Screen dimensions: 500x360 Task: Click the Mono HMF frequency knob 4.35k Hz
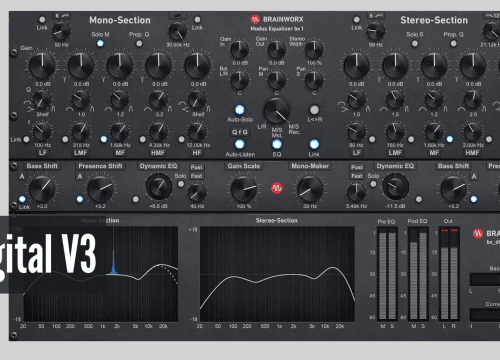(x=158, y=132)
